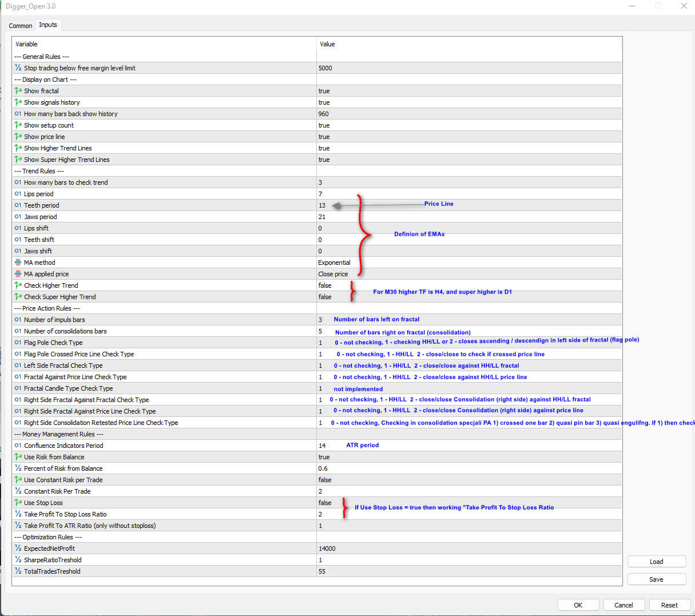Click the icon beside Show Higher Trend Lines

click(18, 148)
